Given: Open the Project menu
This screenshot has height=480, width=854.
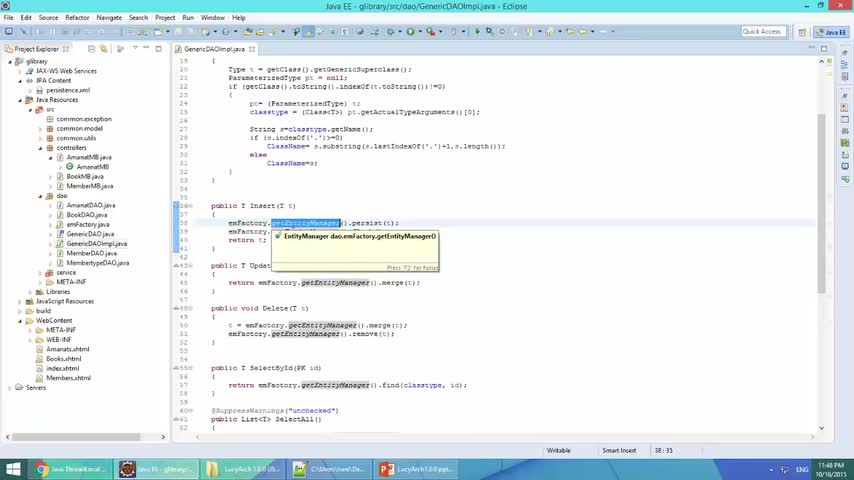Looking at the screenshot, I should 165,17.
